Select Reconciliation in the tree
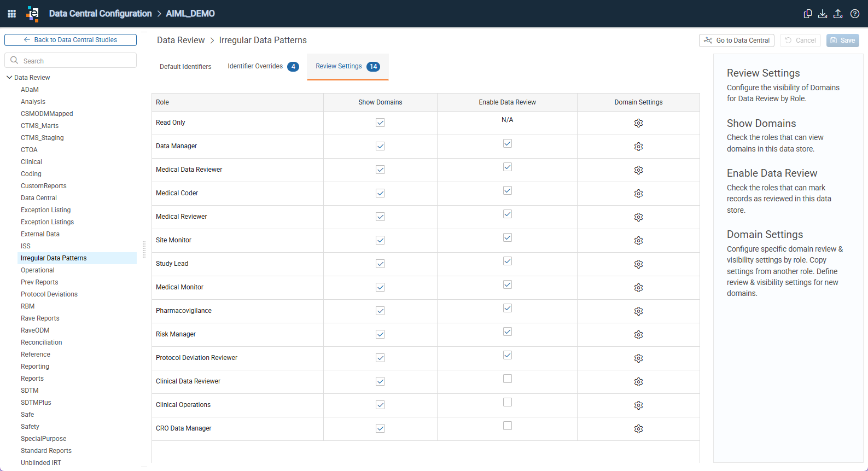The height and width of the screenshot is (471, 868). [x=42, y=342]
